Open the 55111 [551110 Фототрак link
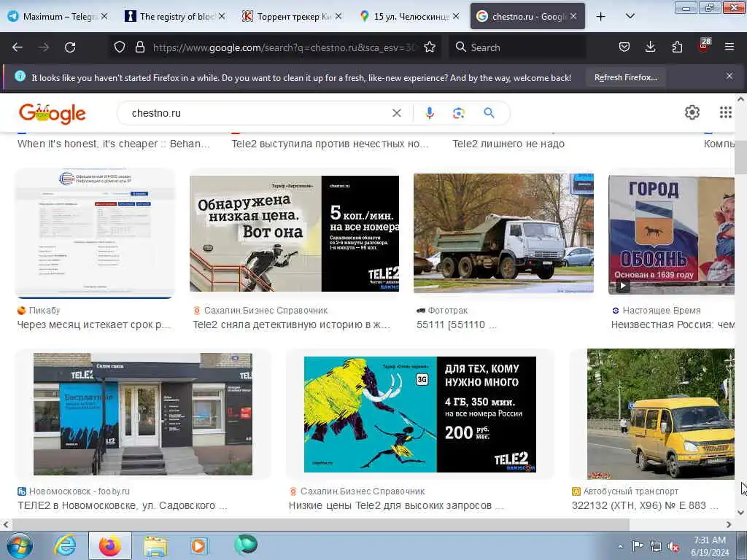 pos(457,324)
